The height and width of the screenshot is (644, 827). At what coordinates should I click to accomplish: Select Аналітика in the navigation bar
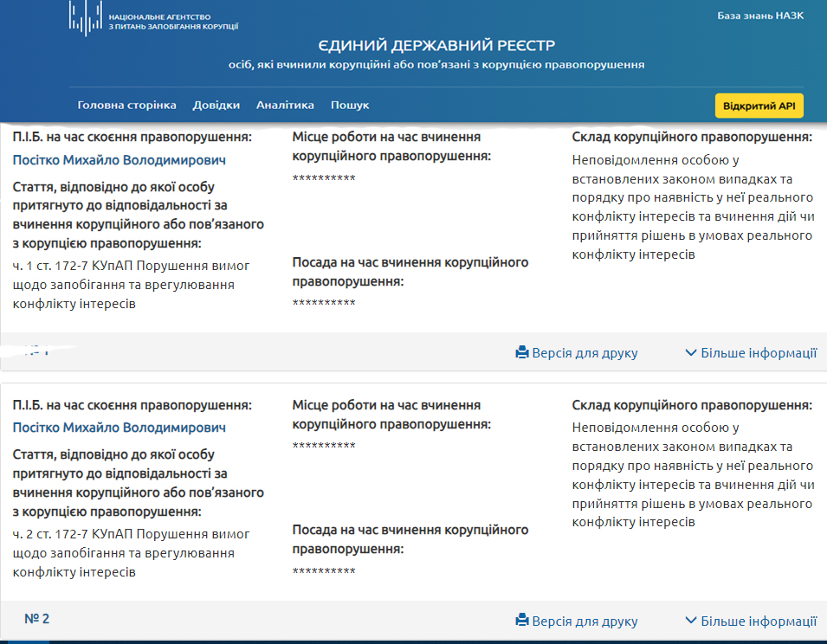pos(285,105)
